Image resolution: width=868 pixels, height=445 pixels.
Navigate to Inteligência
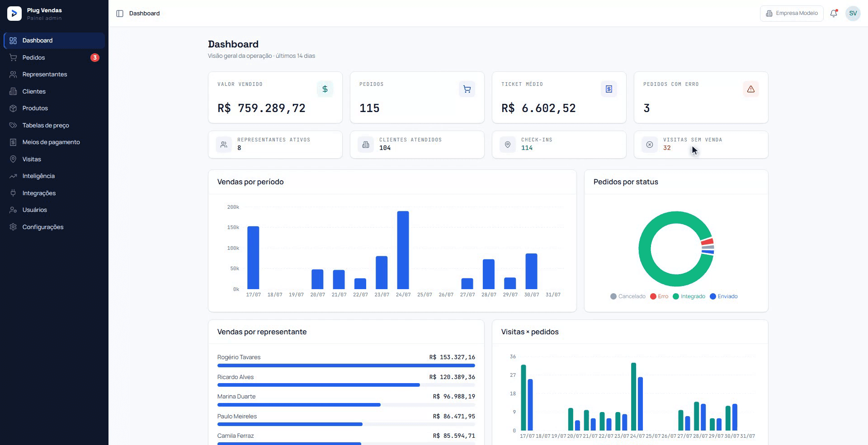click(54, 176)
